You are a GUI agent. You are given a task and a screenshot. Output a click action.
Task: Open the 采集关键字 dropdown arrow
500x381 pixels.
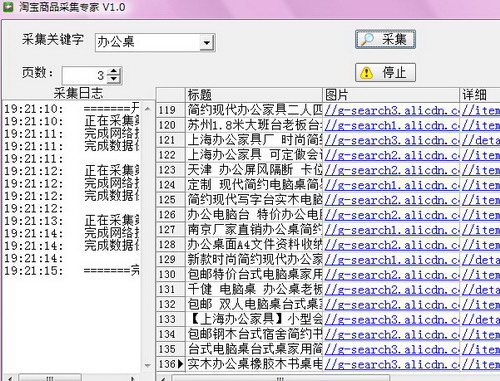coord(207,43)
